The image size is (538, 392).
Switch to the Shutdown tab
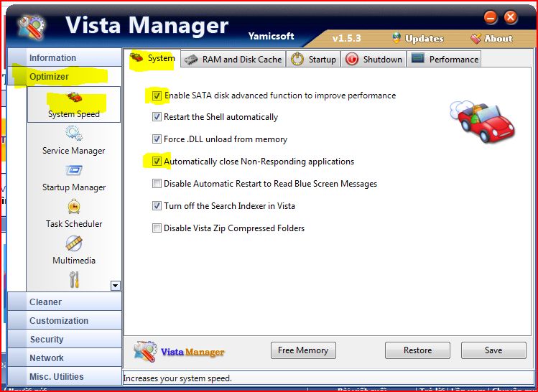point(374,59)
